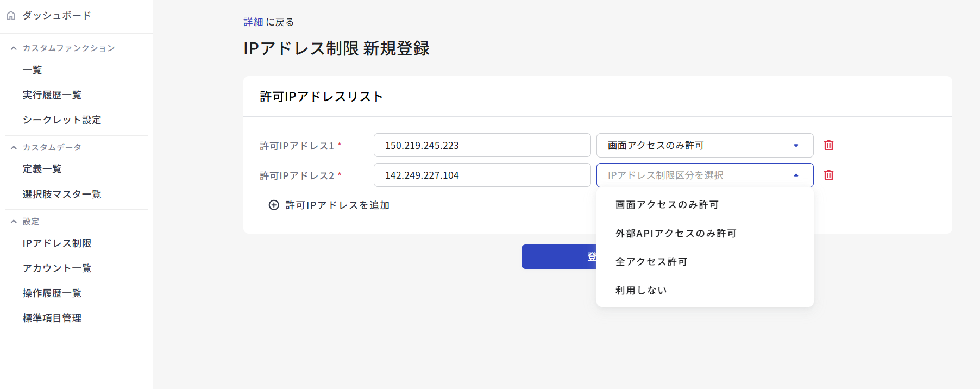Collapse the カスタムデータ section
Viewport: 980px width, 389px height.
pos(14,147)
